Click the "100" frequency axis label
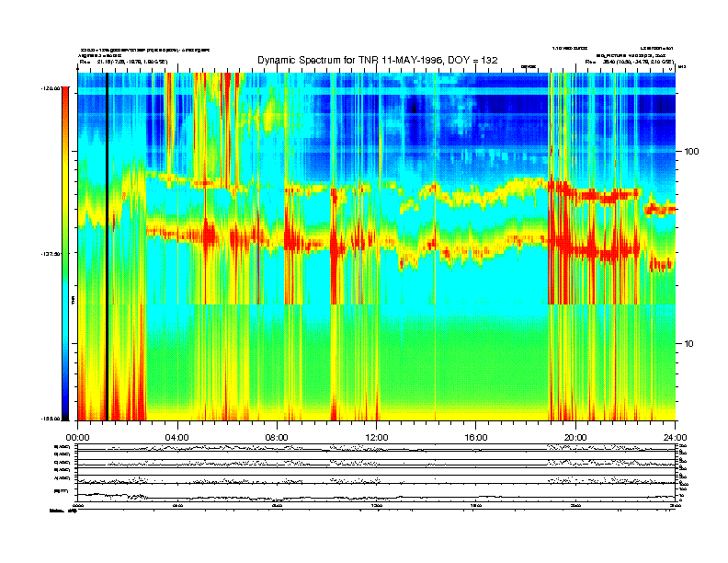The height and width of the screenshot is (563, 728). (x=691, y=152)
